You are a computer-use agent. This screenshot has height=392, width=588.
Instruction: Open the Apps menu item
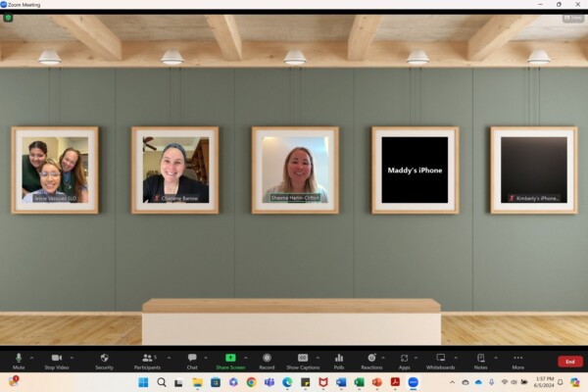click(404, 359)
